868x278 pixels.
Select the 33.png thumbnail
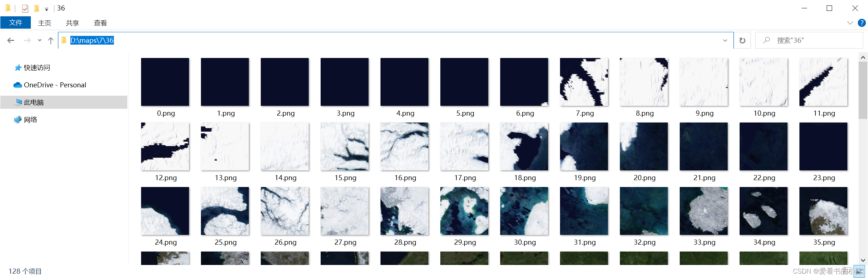(704, 211)
